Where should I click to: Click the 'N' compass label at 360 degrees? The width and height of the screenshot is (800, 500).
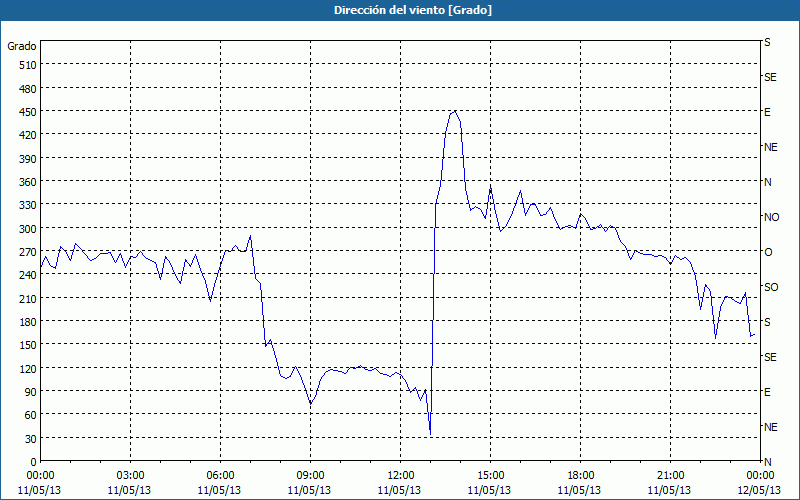(x=767, y=182)
